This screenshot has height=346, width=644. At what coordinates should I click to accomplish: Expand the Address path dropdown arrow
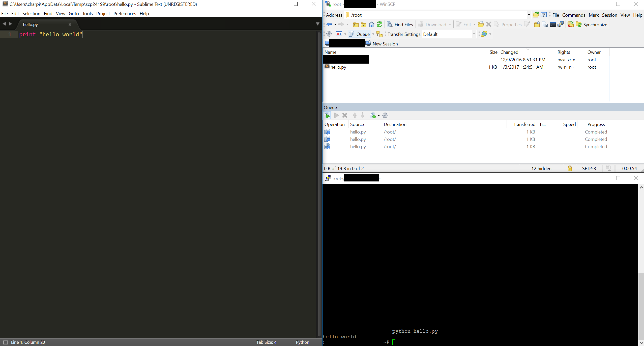529,15
